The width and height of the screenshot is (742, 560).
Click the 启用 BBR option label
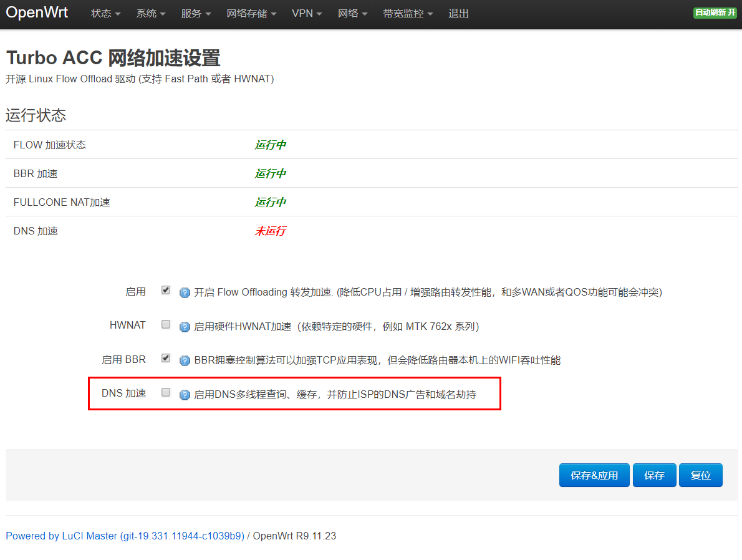point(123,360)
